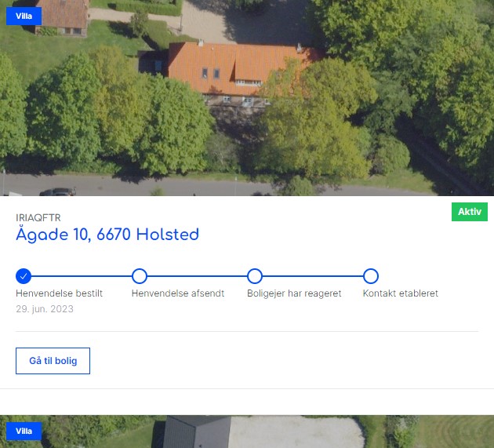This screenshot has width=494, height=448.
Task: Open the second property's aerial photo
Action: [247, 432]
